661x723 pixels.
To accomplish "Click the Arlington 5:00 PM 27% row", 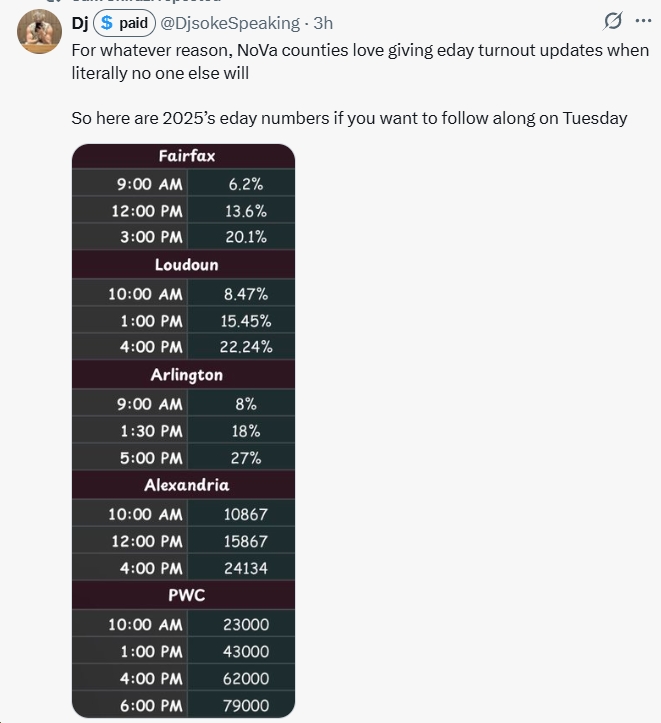I will tap(186, 458).
